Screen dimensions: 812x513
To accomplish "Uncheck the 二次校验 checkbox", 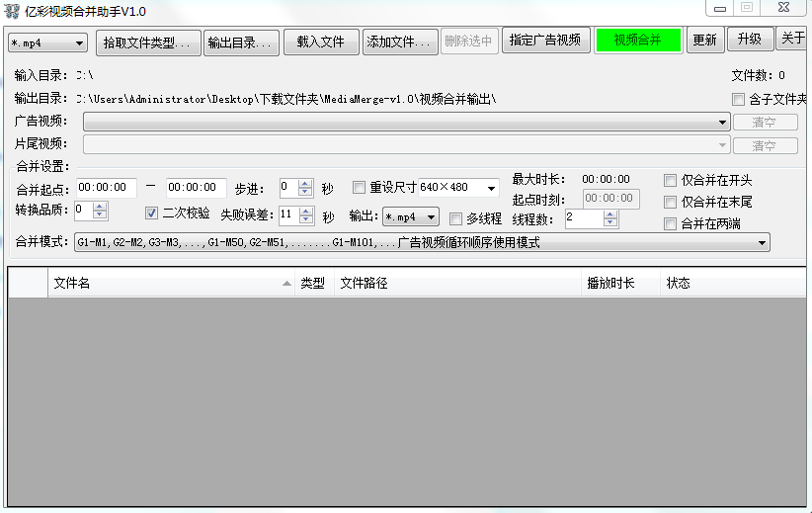I will click(152, 213).
